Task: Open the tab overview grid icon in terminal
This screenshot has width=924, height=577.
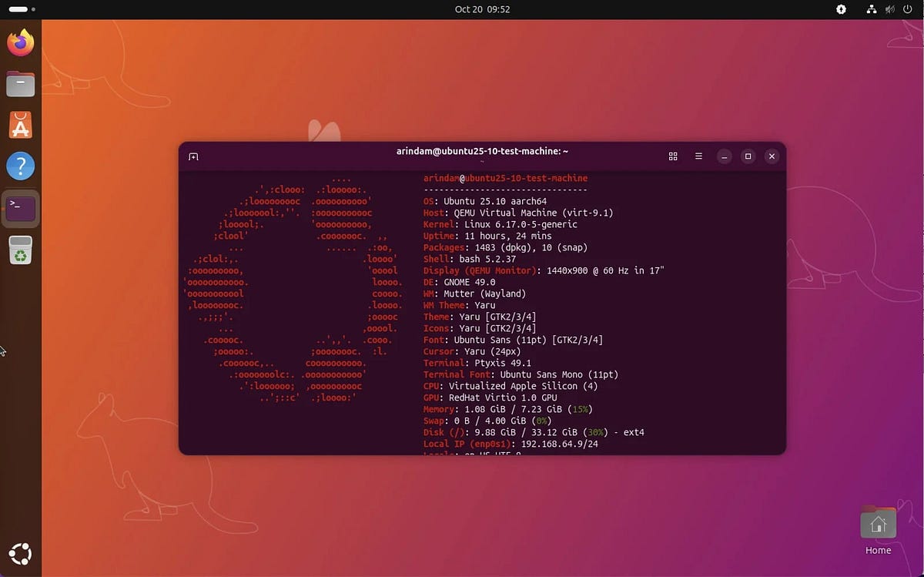Action: click(x=673, y=156)
